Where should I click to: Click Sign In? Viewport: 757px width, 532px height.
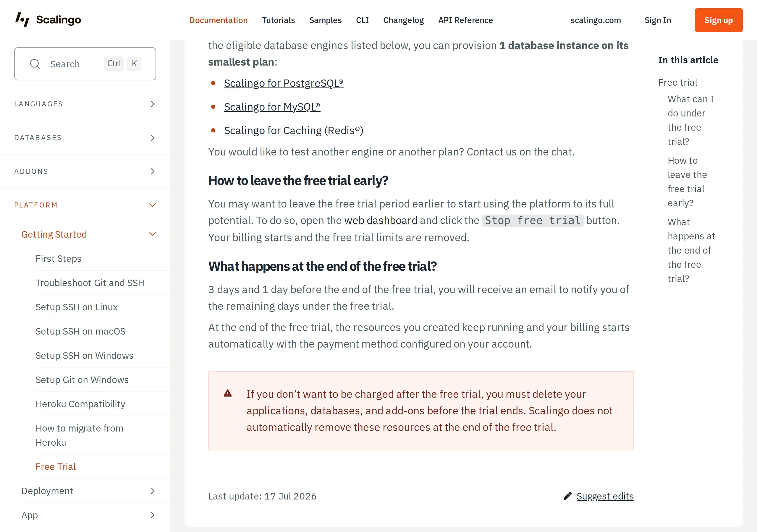(x=657, y=20)
